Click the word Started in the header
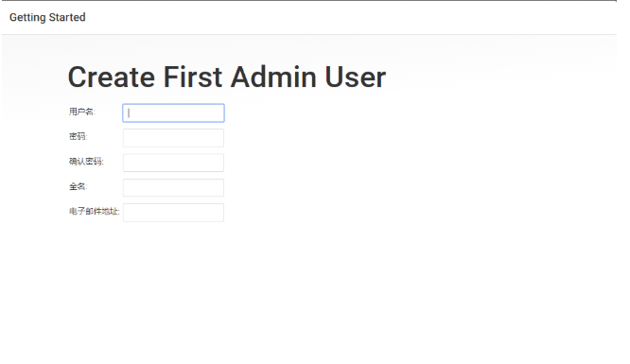 pyautogui.click(x=67, y=17)
